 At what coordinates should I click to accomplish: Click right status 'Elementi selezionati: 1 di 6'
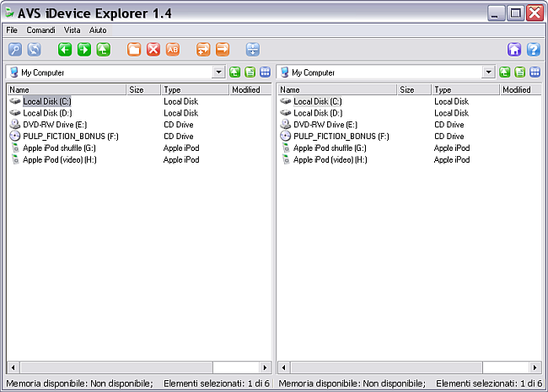point(489,384)
